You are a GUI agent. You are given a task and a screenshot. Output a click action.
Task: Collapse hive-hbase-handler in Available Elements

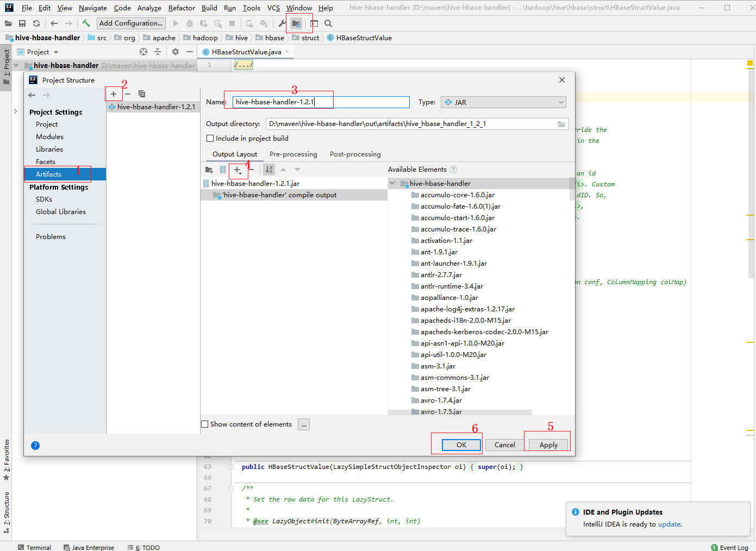(x=392, y=184)
